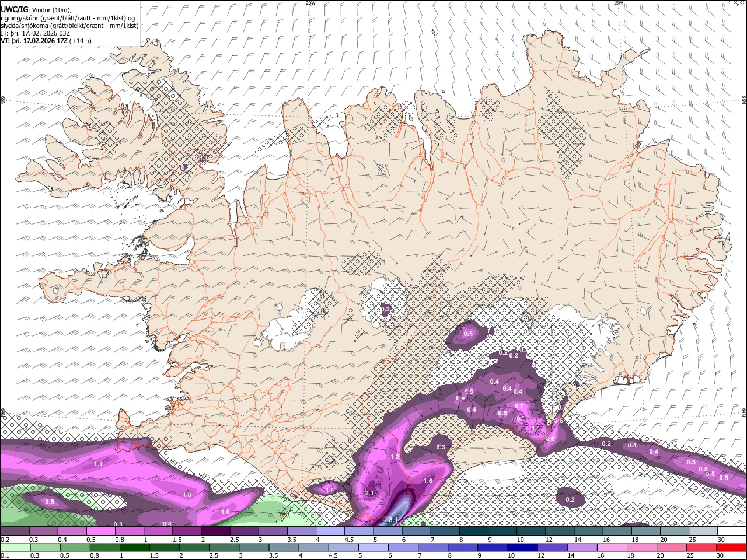This screenshot has width=747, height=560.
Task: Click the 1.1 value over the southwest sea
Action: coord(98,463)
